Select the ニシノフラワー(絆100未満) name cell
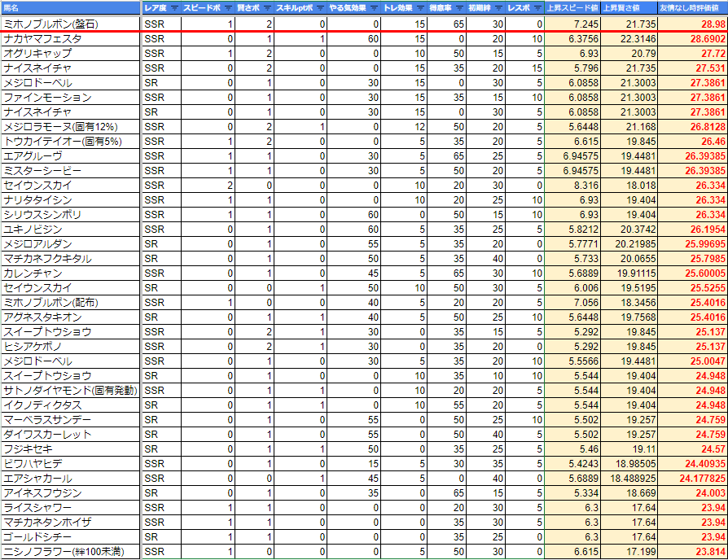 click(70, 552)
